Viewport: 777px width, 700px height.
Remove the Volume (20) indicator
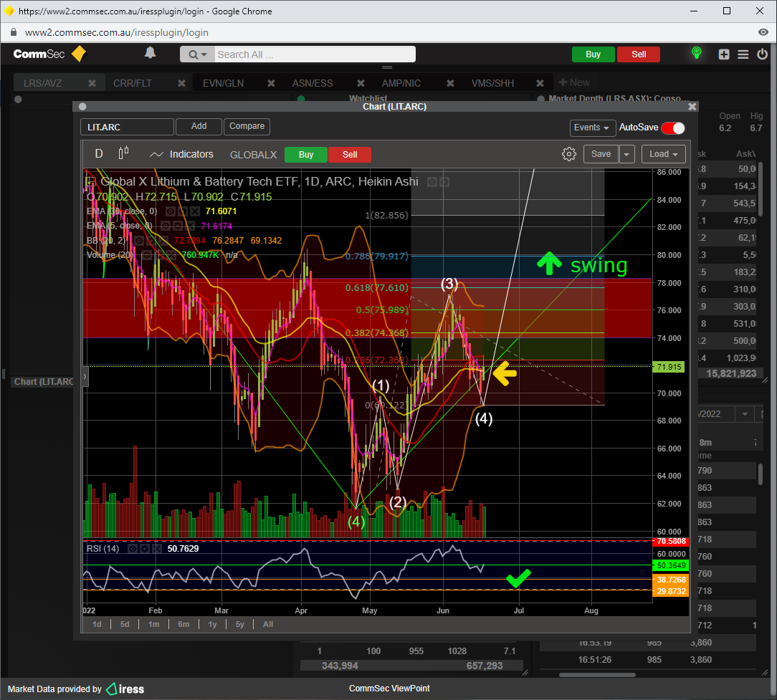click(x=171, y=255)
